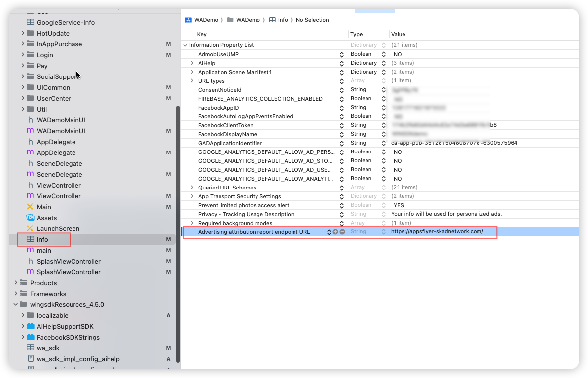
Task: Click YES value of Prevent limited photos access
Action: point(399,205)
